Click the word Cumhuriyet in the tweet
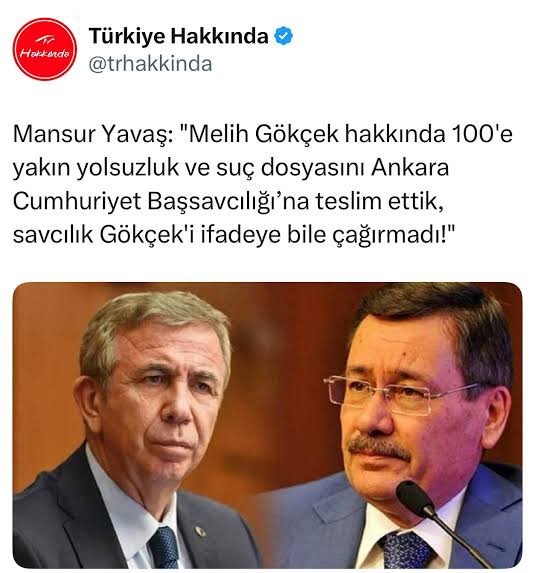The width and height of the screenshot is (535, 573). coord(77,202)
